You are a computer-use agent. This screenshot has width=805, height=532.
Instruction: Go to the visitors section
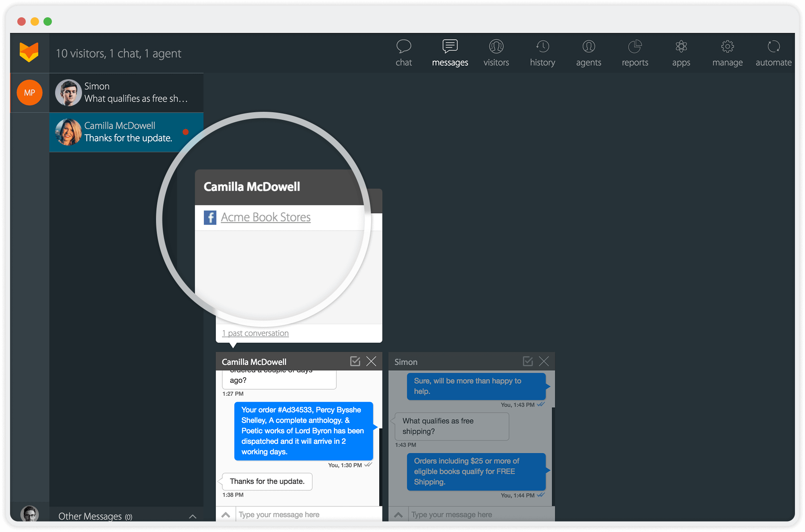[x=496, y=53]
